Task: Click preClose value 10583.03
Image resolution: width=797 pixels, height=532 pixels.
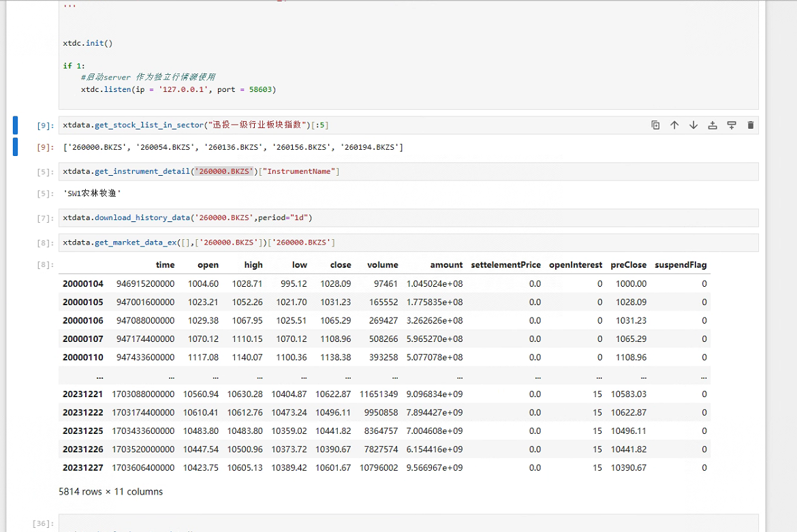Action: coord(629,394)
